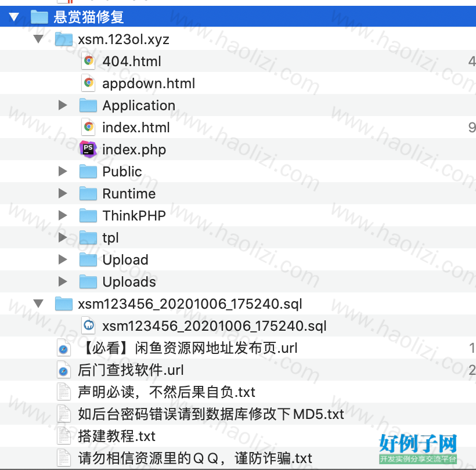The height and width of the screenshot is (470, 476).
Task: Click the PhpStorm icon for index.php
Action: pyautogui.click(x=88, y=149)
